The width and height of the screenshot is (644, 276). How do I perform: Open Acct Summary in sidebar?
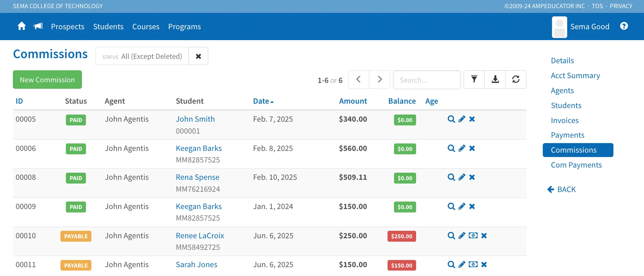pos(575,75)
